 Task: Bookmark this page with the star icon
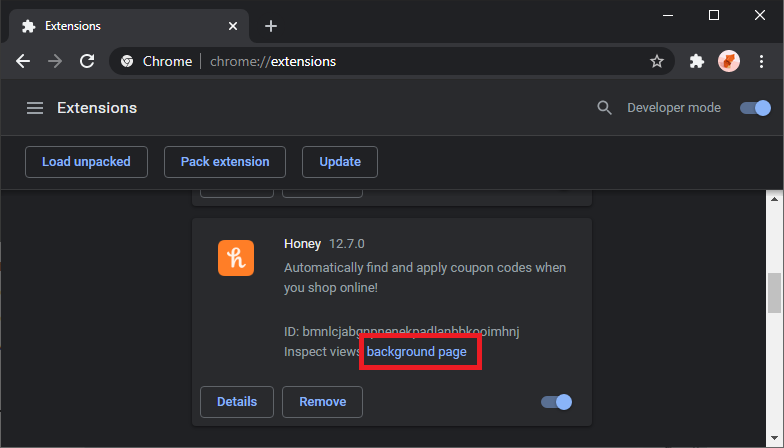(656, 62)
